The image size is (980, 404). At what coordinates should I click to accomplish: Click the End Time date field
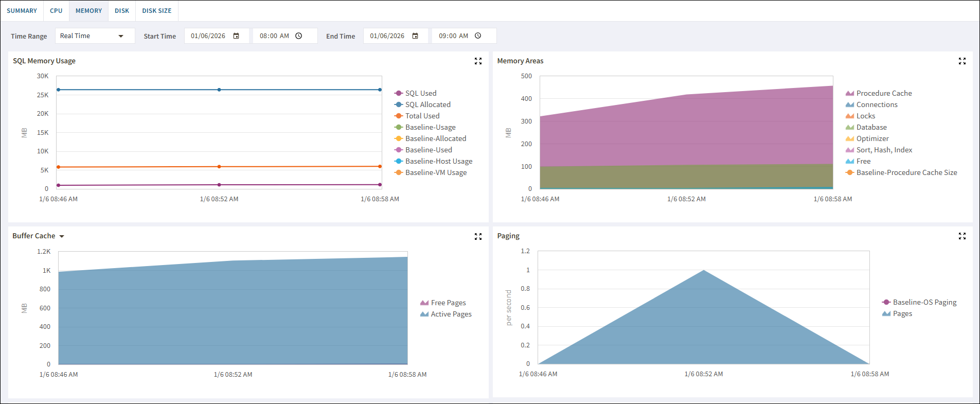tap(396, 36)
